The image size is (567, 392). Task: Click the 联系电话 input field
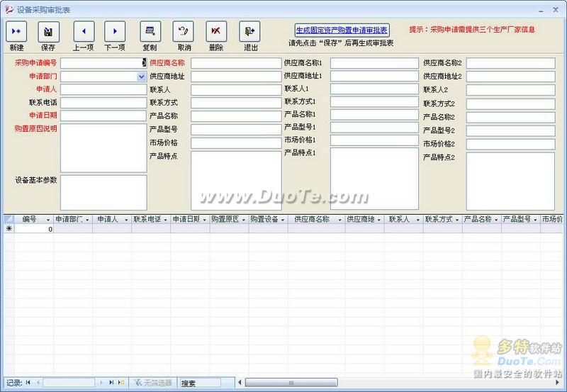click(x=103, y=103)
